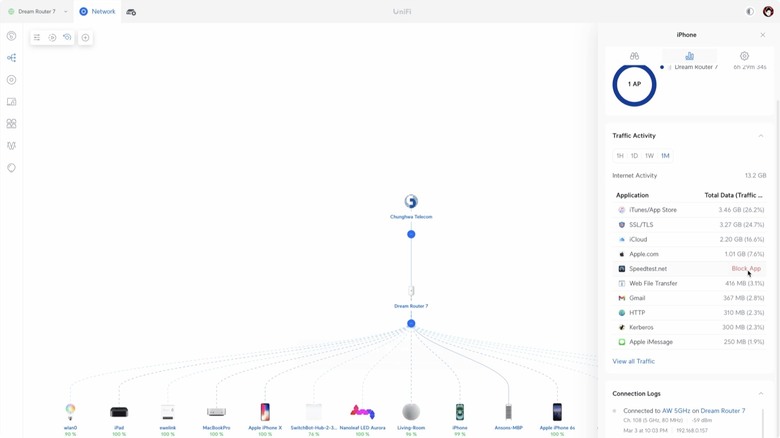Screen dimensions: 780x438
Task: Select the 1W time range
Action: pos(650,156)
